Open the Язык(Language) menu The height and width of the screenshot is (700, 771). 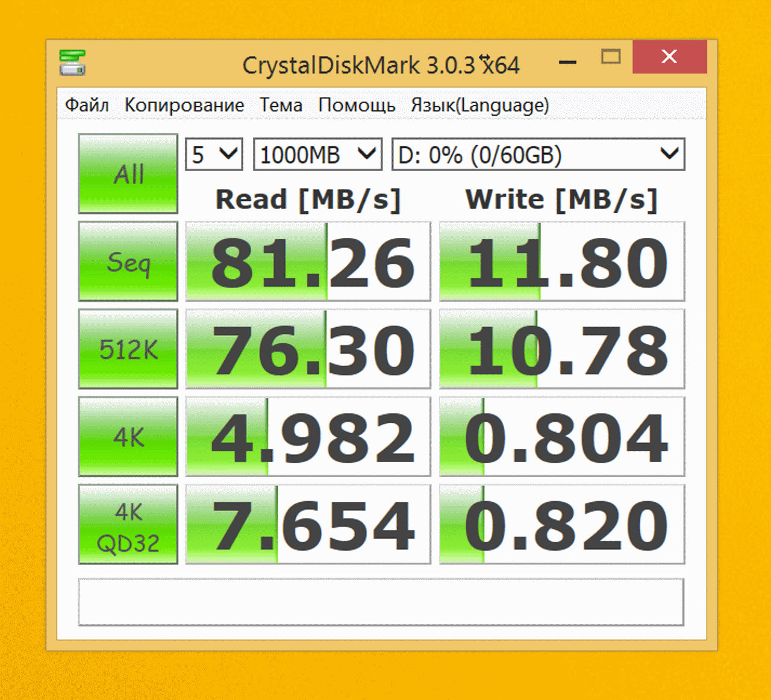coord(480,105)
